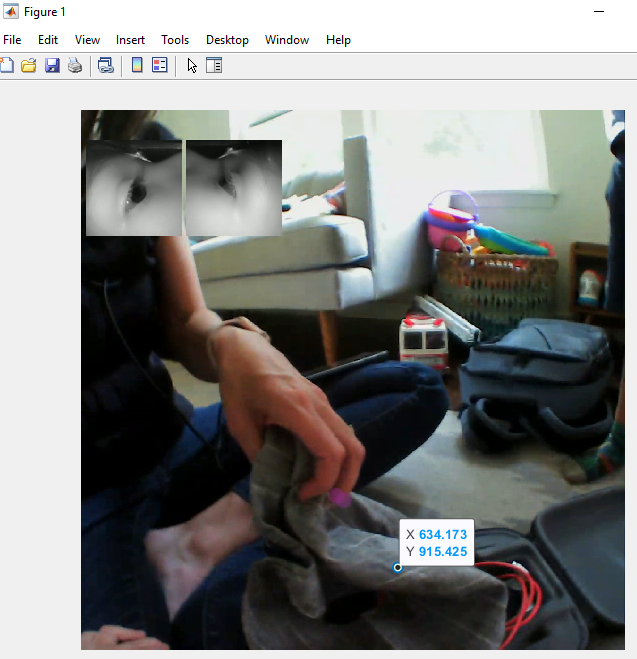Insert a legend using the toolbar icon
The width and height of the screenshot is (637, 659).
[160, 65]
